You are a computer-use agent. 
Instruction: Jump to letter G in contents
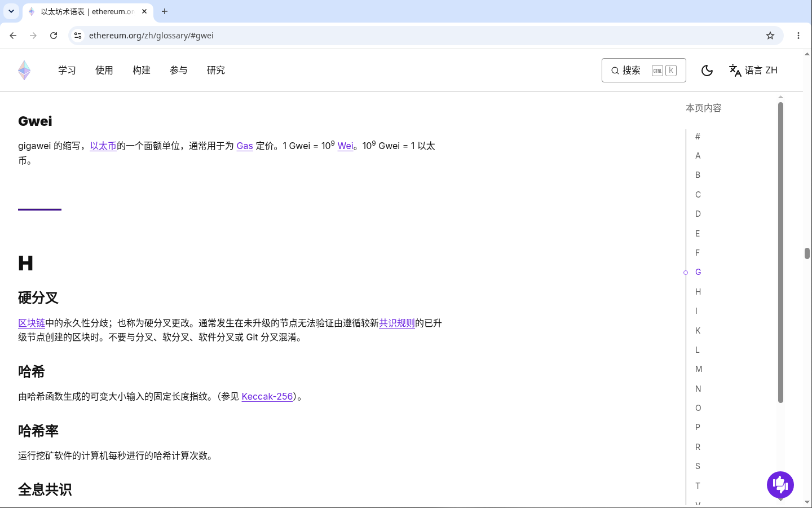coord(698,272)
